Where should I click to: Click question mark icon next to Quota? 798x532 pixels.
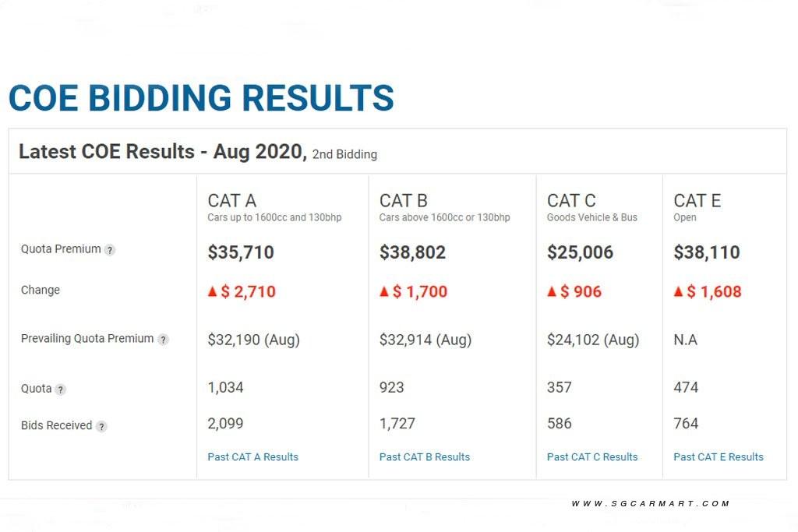[61, 389]
